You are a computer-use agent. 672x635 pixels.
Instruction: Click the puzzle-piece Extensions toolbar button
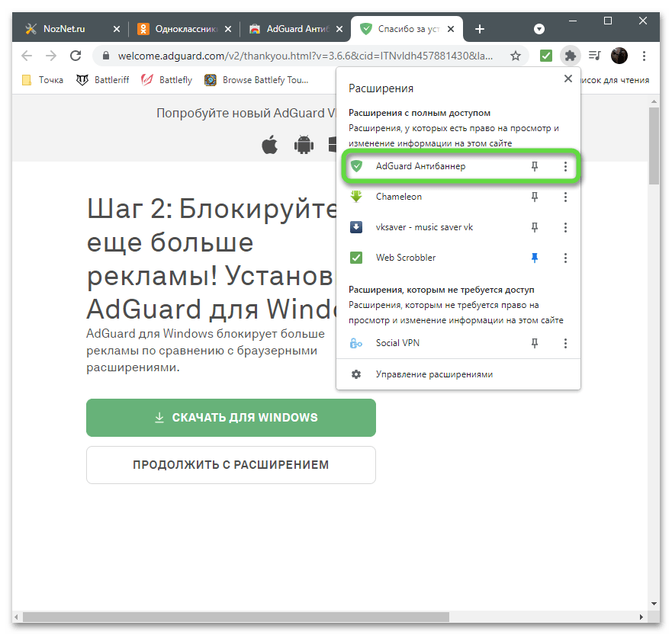(570, 56)
